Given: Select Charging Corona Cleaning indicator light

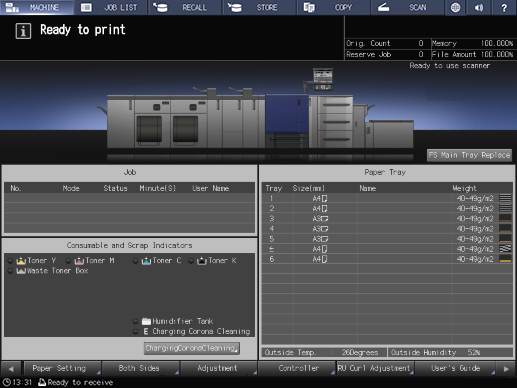Looking at the screenshot, I should click(x=136, y=331).
